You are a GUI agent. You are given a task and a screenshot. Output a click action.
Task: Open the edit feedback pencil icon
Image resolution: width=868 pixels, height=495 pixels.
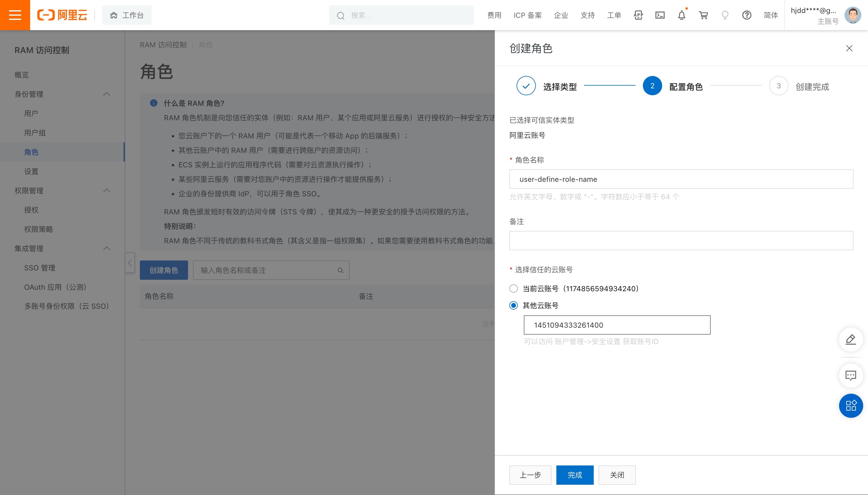click(x=851, y=339)
